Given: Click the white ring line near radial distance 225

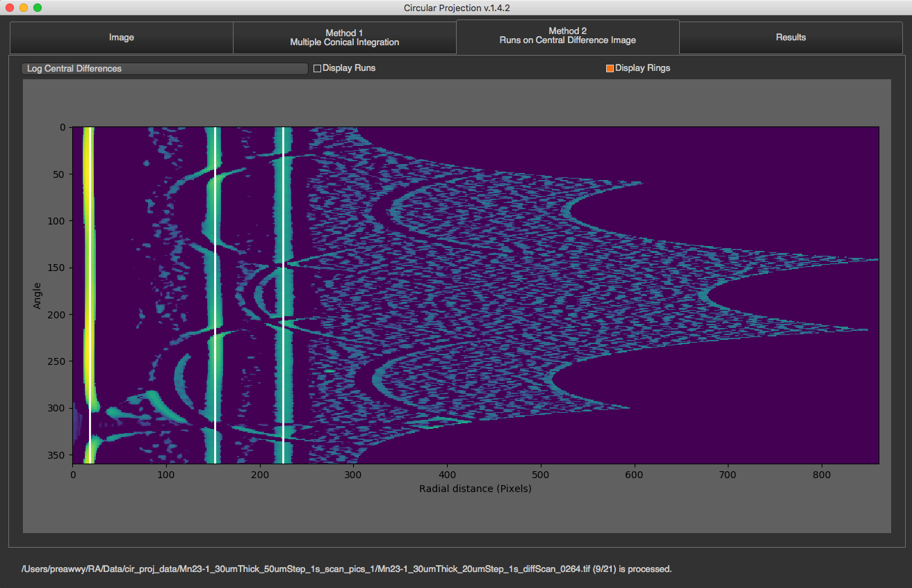Looking at the screenshot, I should 284,295.
